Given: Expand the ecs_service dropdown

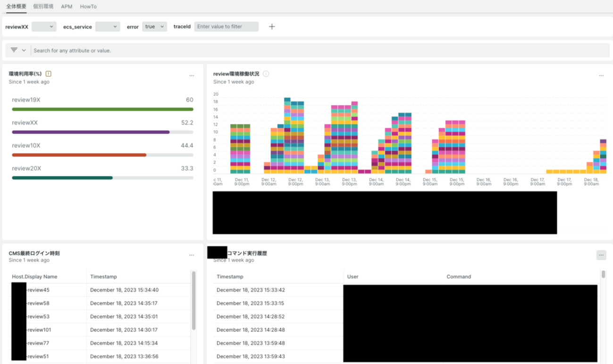Looking at the screenshot, I should [108, 27].
